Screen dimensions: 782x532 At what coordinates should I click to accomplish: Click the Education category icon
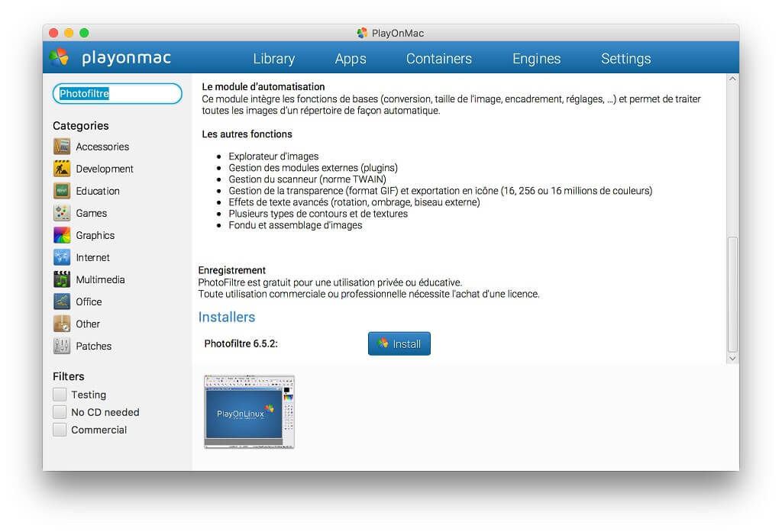(62, 191)
